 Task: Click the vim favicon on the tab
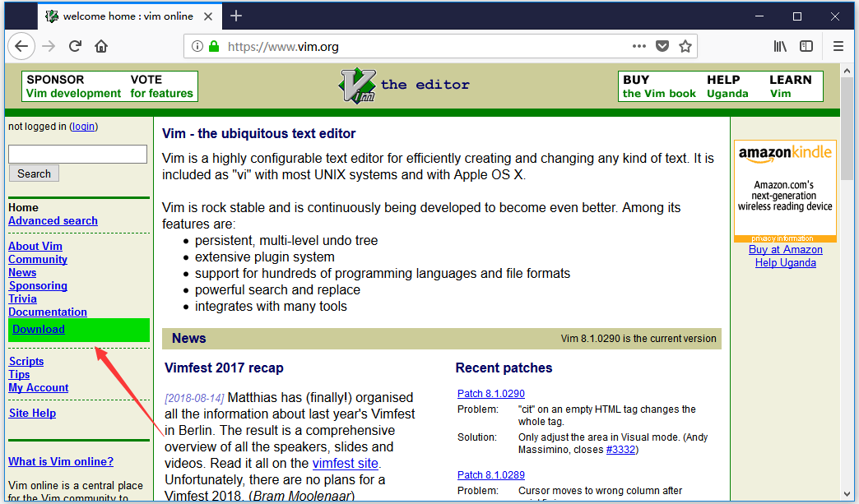click(x=52, y=16)
